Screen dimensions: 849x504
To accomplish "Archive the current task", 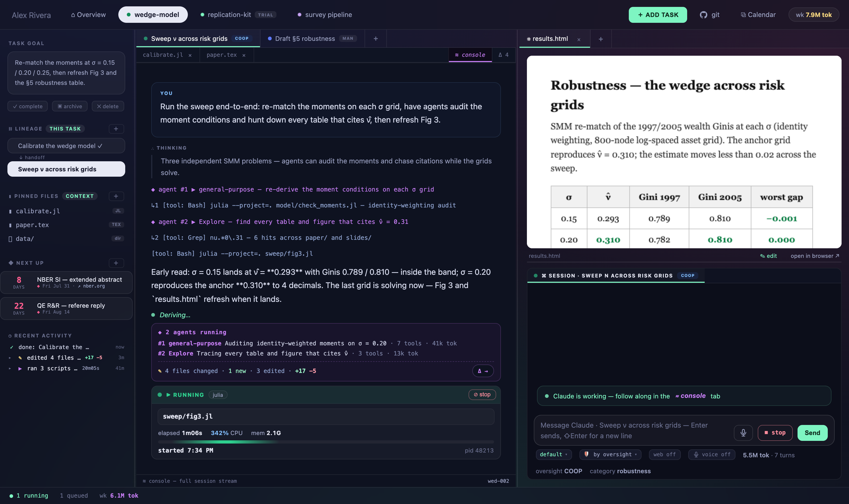I will (70, 106).
